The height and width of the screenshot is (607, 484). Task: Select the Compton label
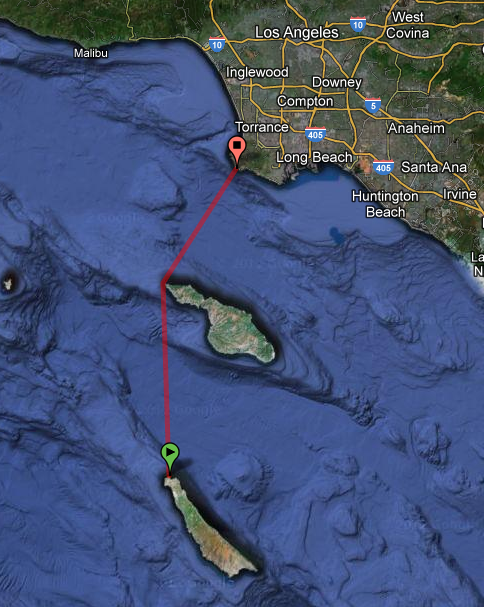click(305, 101)
